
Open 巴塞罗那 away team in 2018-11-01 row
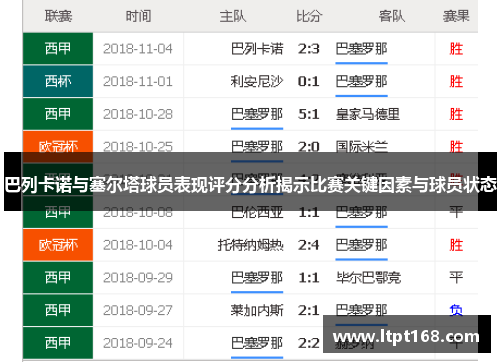click(361, 82)
